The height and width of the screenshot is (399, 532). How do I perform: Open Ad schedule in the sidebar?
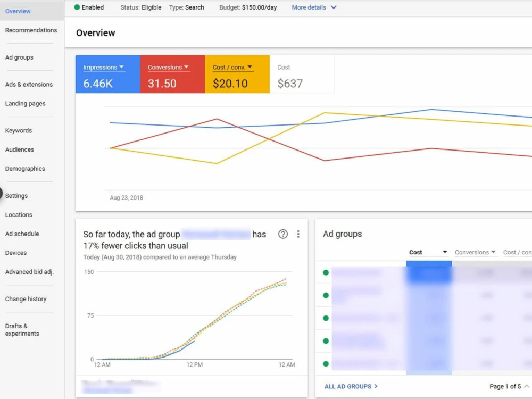pyautogui.click(x=22, y=234)
